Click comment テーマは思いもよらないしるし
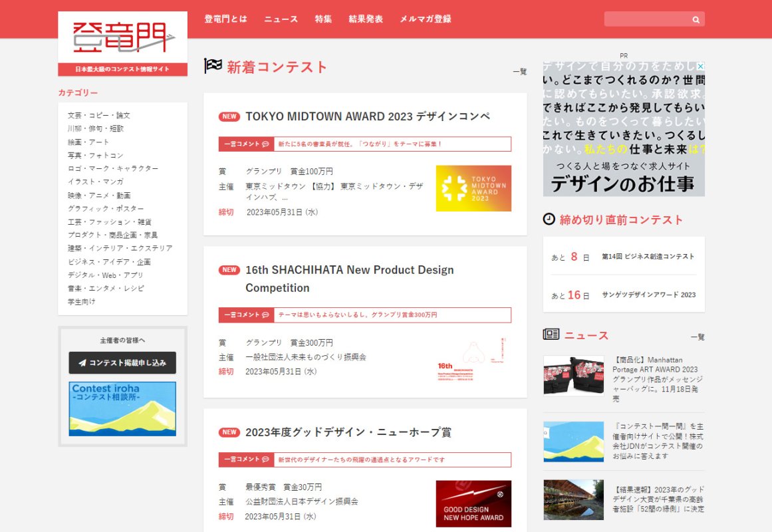Image resolution: width=772 pixels, height=532 pixels. (358, 315)
